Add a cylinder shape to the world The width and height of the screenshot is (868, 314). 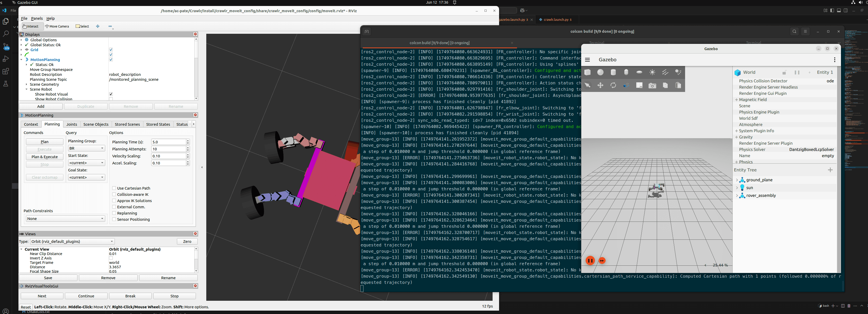[613, 72]
